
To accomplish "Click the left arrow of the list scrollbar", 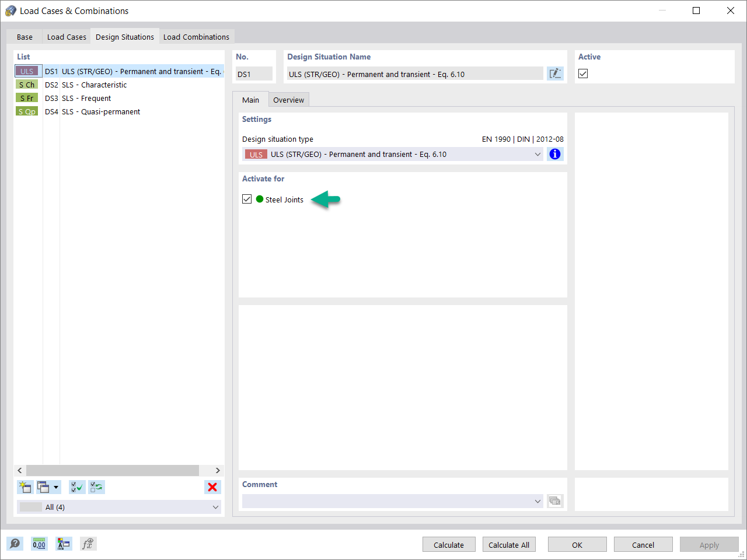I will [20, 470].
